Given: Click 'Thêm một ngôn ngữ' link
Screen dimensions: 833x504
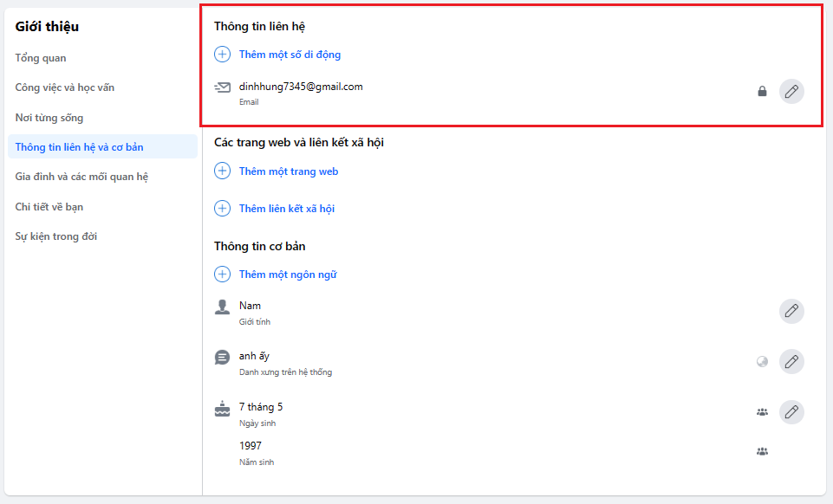Looking at the screenshot, I should [x=288, y=275].
